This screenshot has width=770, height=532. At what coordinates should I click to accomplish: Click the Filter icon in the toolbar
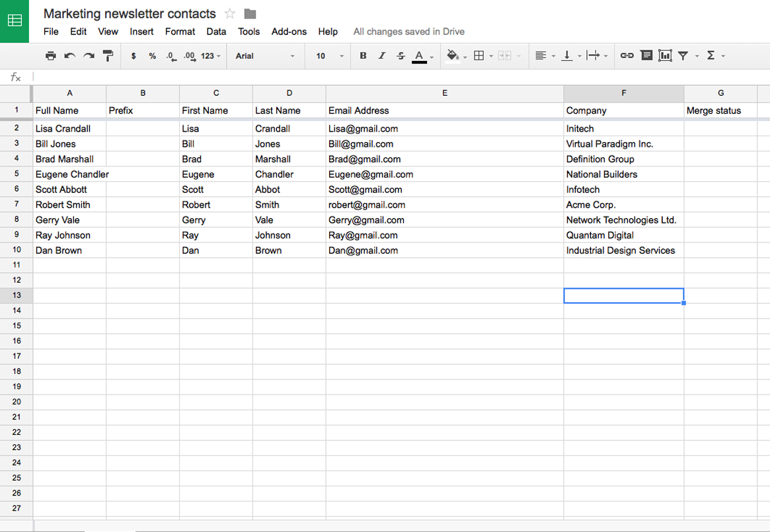pyautogui.click(x=683, y=56)
